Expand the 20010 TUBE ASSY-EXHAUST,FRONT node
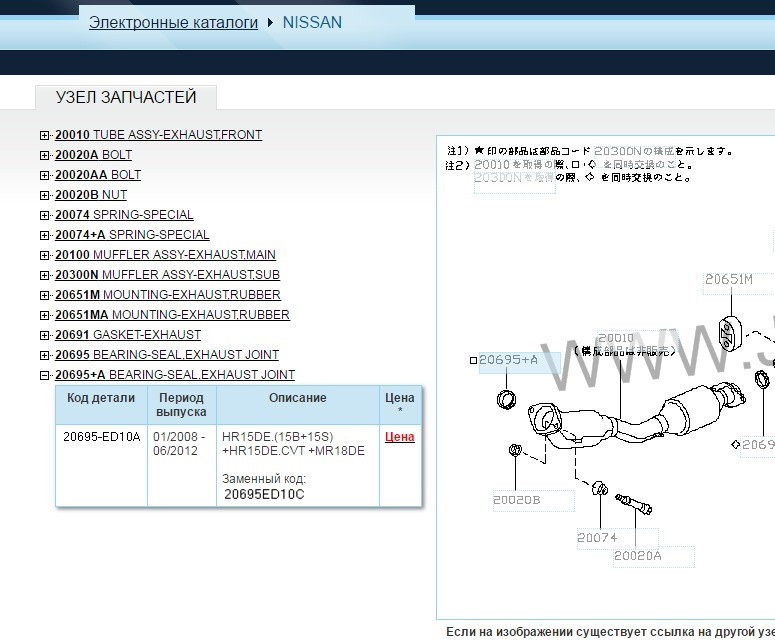The height and width of the screenshot is (641, 775). click(44, 135)
